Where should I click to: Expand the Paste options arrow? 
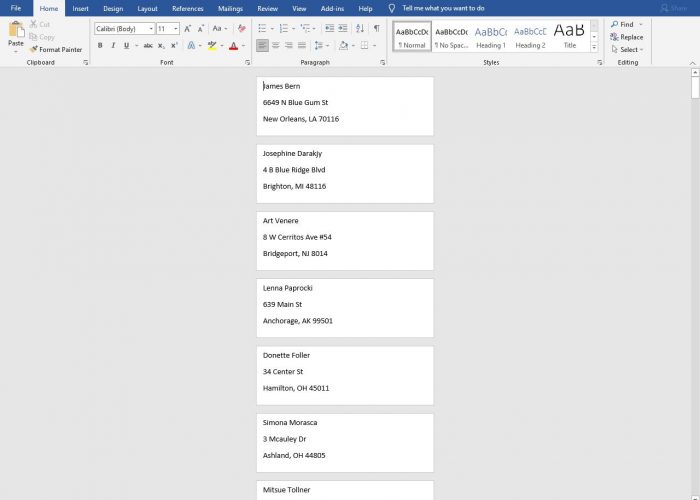click(x=16, y=51)
